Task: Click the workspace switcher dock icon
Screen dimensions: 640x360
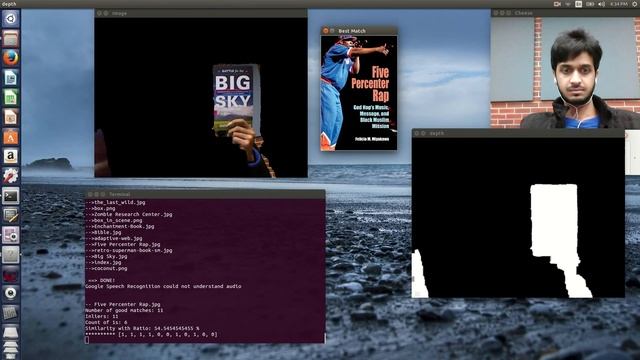Action: [x=11, y=313]
